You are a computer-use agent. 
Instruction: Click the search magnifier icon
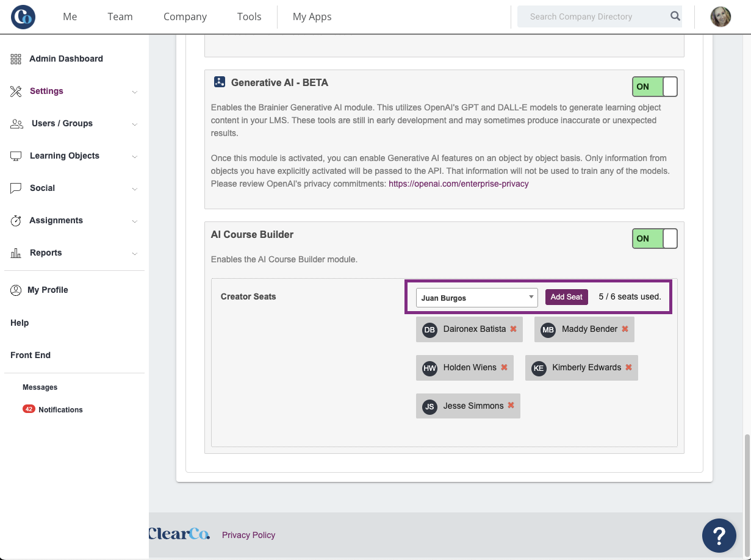click(x=675, y=16)
